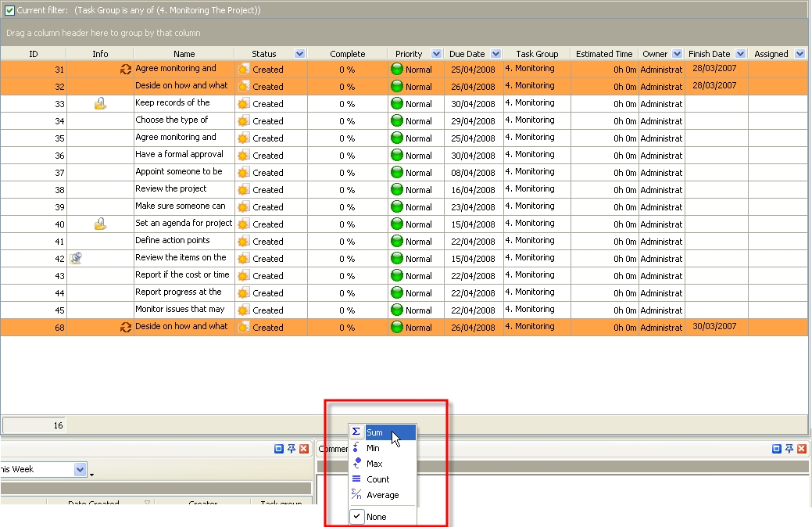Choose Average from the summary menu
Image resolution: width=812 pixels, height=527 pixels.
(x=382, y=495)
